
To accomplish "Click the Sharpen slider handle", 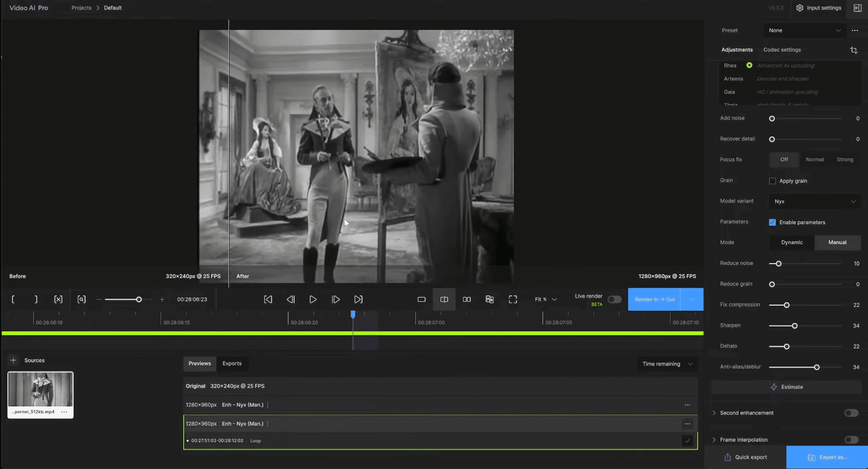I will coord(794,326).
